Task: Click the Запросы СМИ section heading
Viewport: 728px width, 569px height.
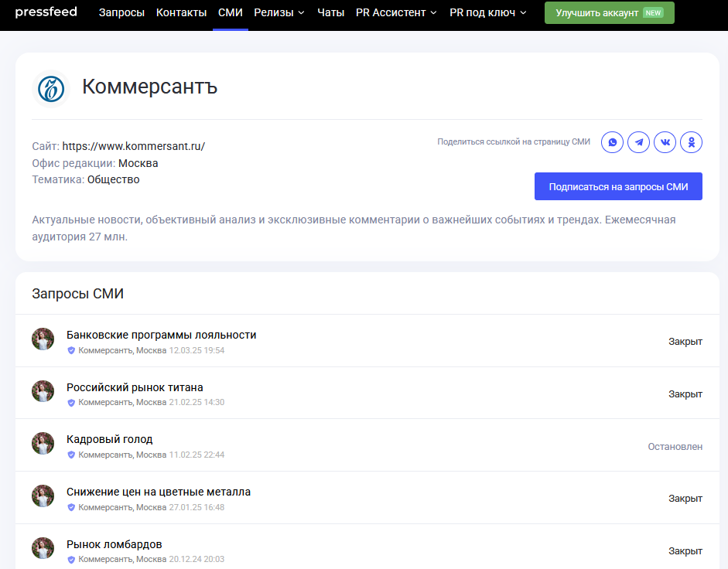Action: click(x=77, y=294)
